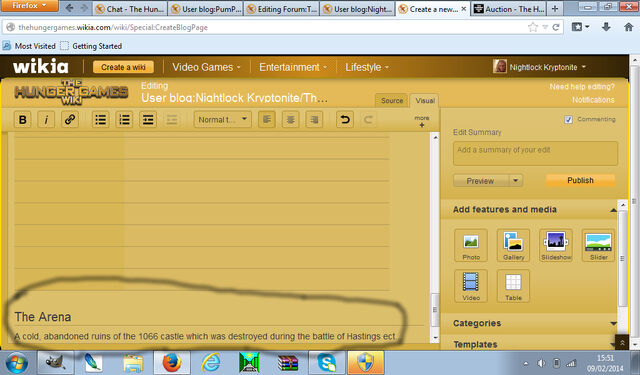
Task: Increase paragraph indent
Action: (148, 120)
